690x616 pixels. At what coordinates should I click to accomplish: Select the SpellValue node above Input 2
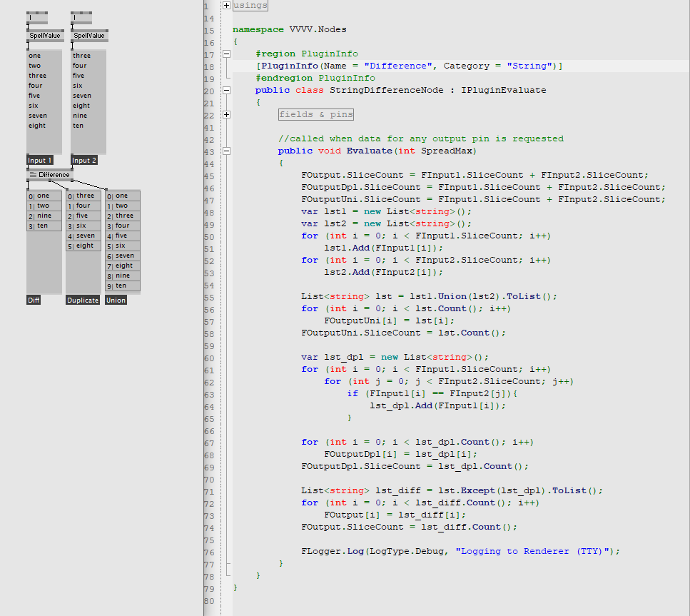pos(89,36)
